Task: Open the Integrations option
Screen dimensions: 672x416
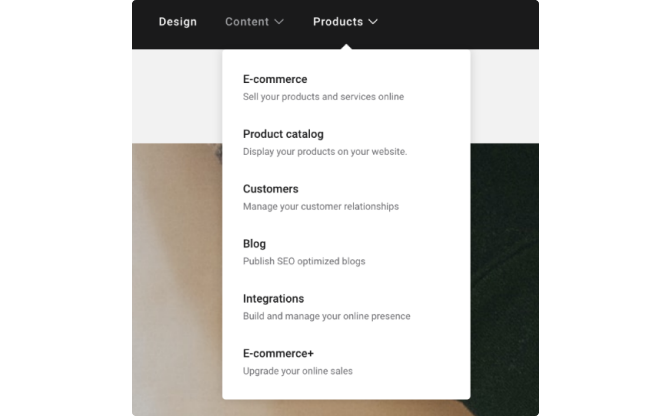Action: point(273,299)
